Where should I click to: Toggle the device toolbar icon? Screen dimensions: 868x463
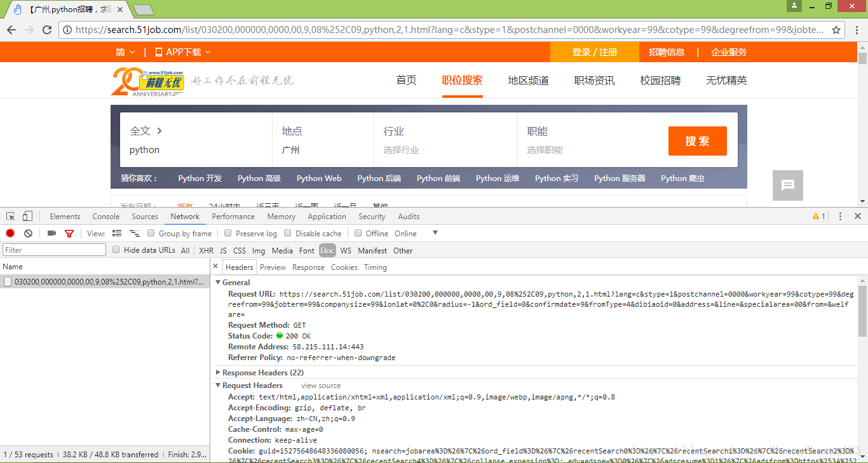[x=27, y=217]
